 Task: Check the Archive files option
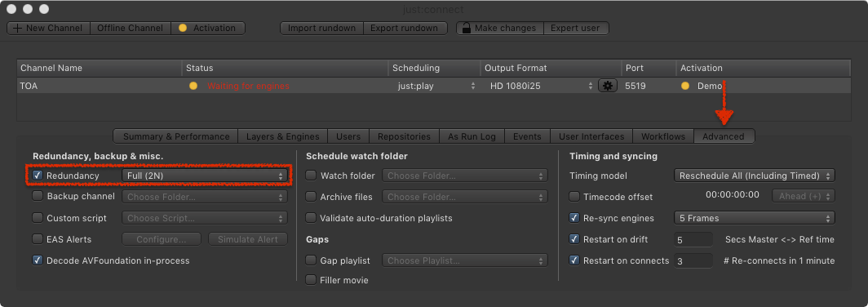[311, 196]
